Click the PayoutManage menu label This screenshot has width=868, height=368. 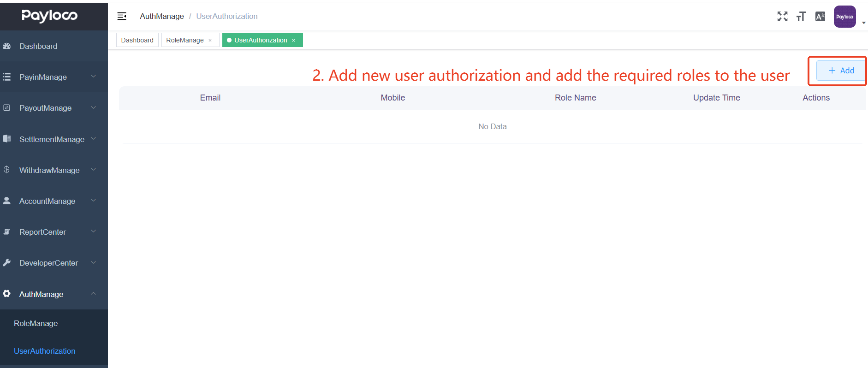pyautogui.click(x=45, y=108)
